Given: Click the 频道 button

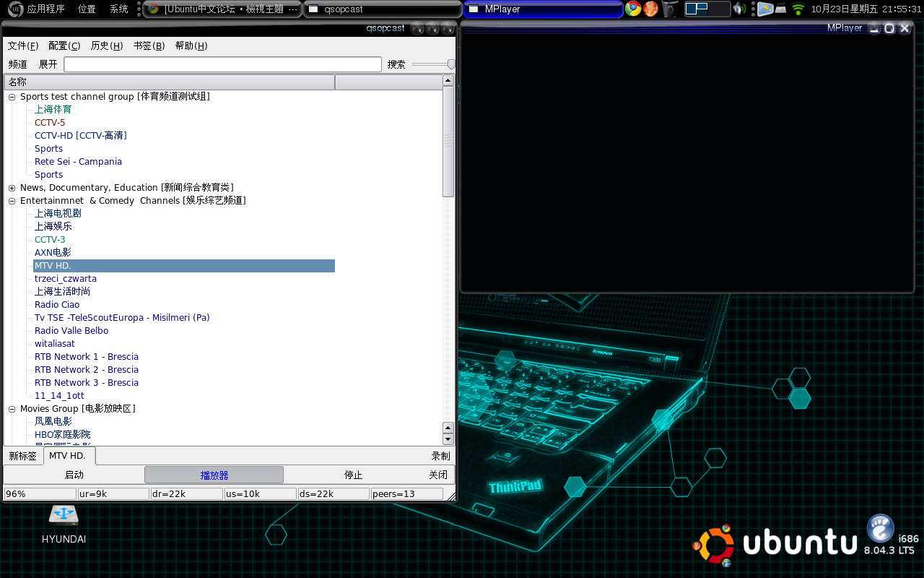Looking at the screenshot, I should click(x=18, y=64).
